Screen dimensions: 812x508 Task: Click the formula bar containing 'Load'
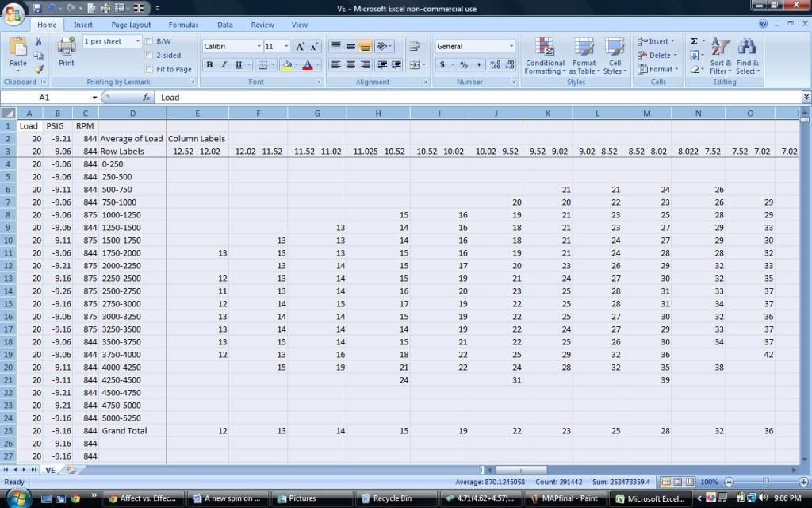coord(480,98)
